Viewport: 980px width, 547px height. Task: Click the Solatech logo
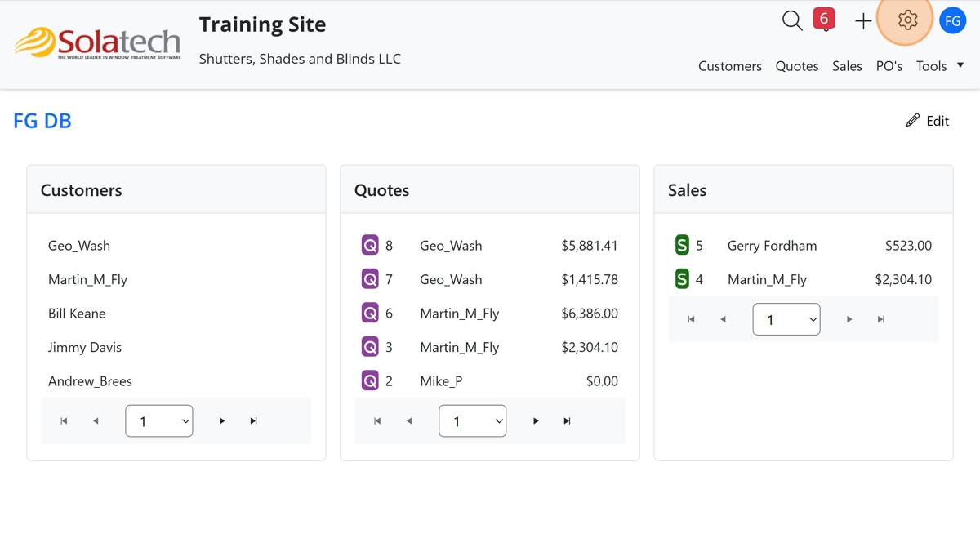coord(98,43)
